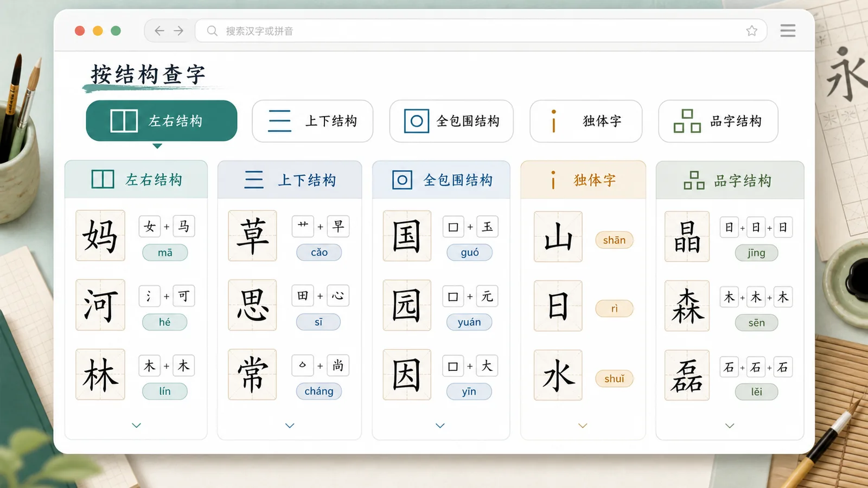Select component 马 in the 妈 row
868x488 pixels.
[184, 226]
